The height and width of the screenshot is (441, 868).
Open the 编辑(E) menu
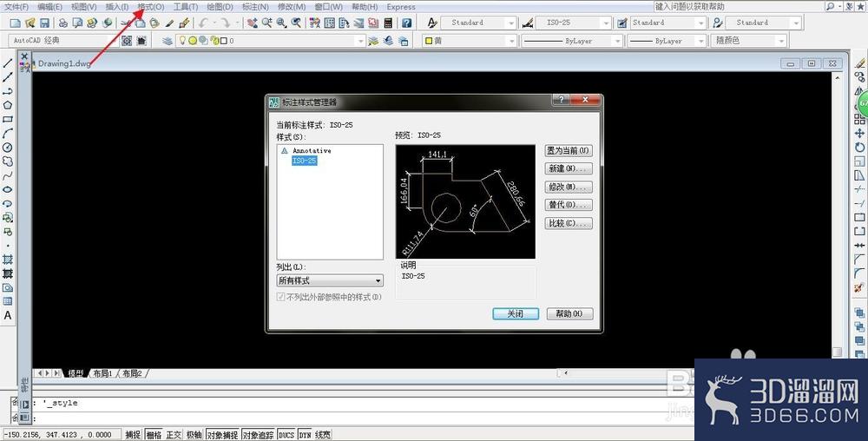(x=49, y=7)
